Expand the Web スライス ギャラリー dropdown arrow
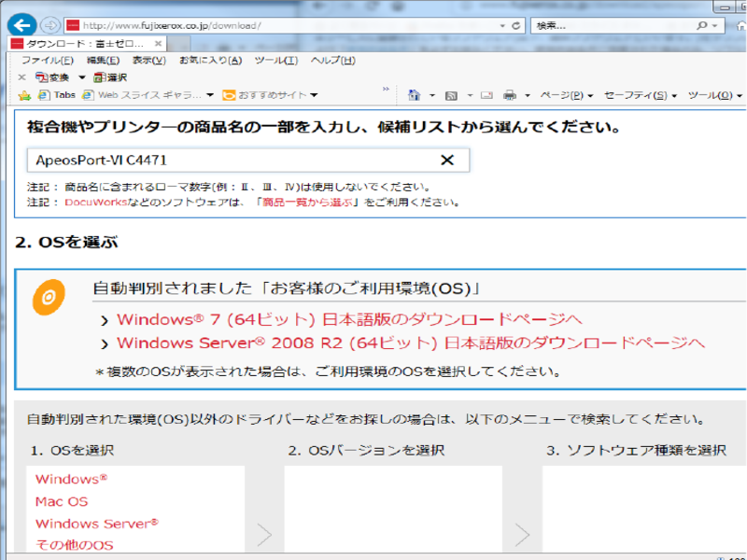 [x=210, y=95]
